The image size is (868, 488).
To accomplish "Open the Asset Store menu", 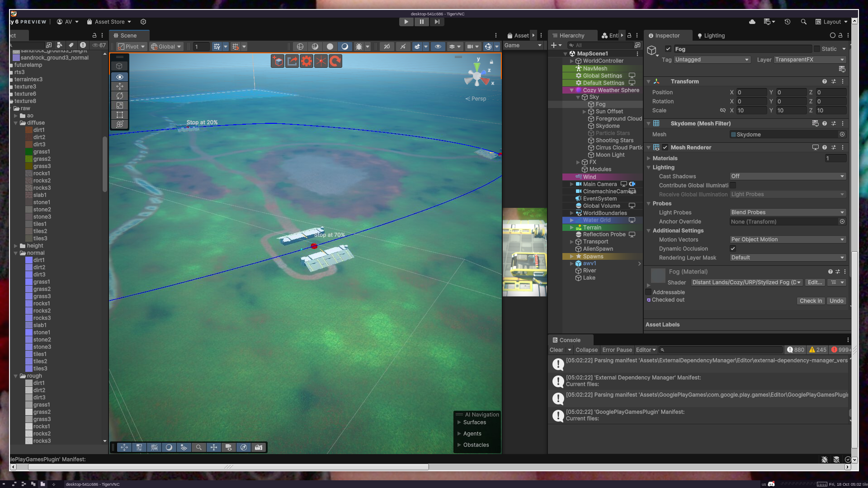I will (109, 22).
